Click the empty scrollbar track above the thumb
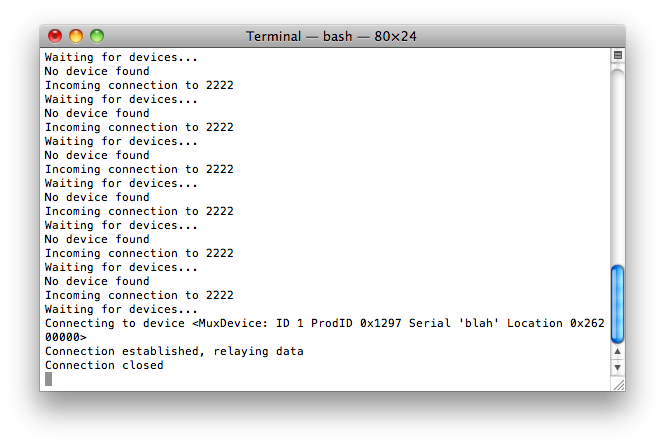665x446 pixels. (617, 160)
